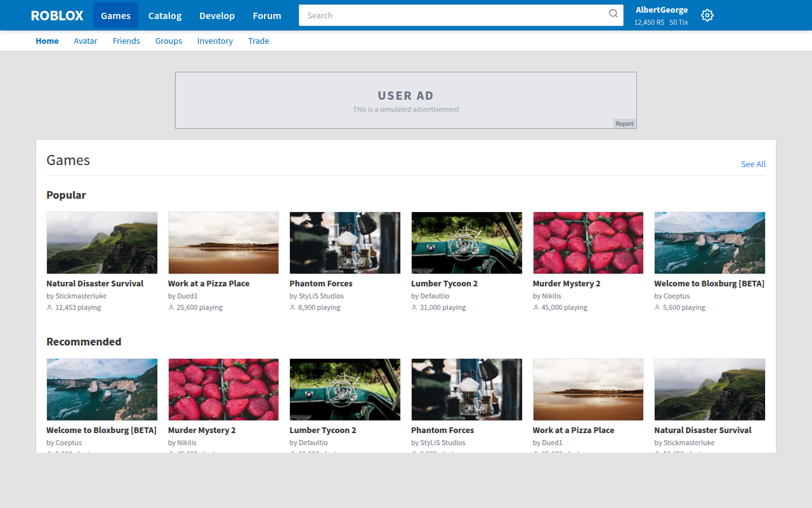Click Murder Mystery 2 title under Popular
The width and height of the screenshot is (812, 508).
point(566,283)
